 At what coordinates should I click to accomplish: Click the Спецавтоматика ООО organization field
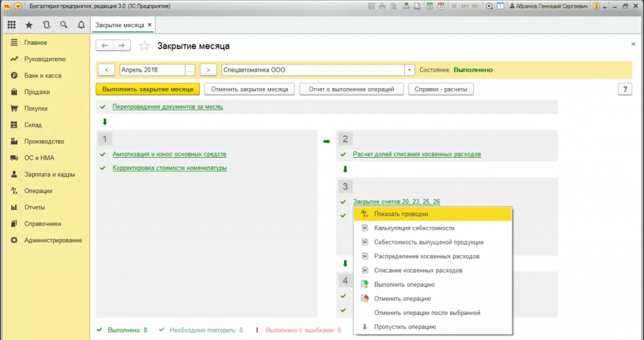point(312,70)
